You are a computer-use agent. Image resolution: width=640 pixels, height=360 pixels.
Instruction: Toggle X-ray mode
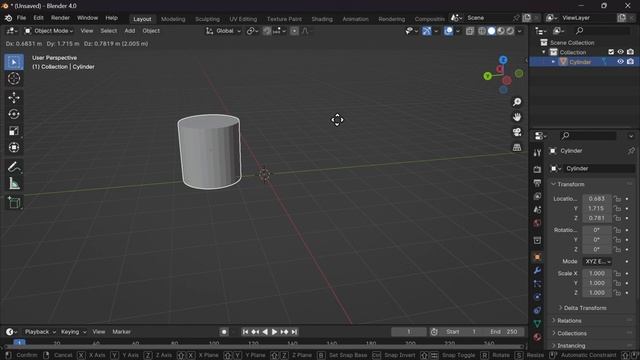[470, 31]
